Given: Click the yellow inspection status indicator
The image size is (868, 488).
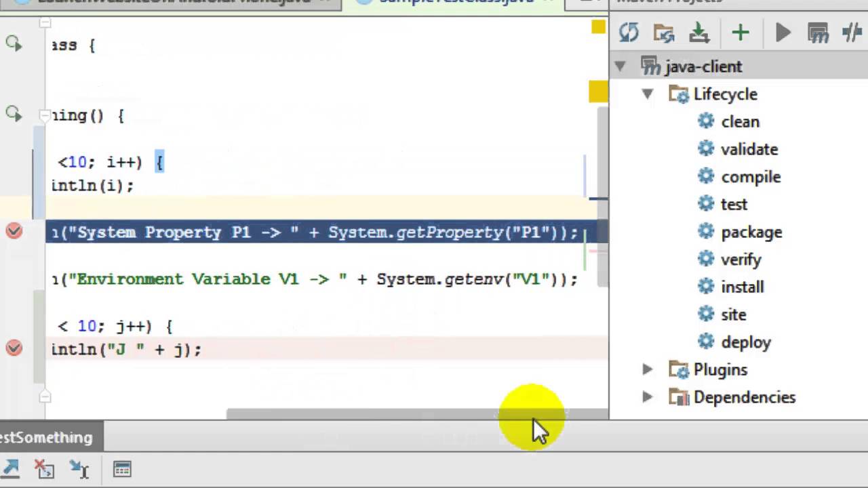Looking at the screenshot, I should [x=597, y=27].
